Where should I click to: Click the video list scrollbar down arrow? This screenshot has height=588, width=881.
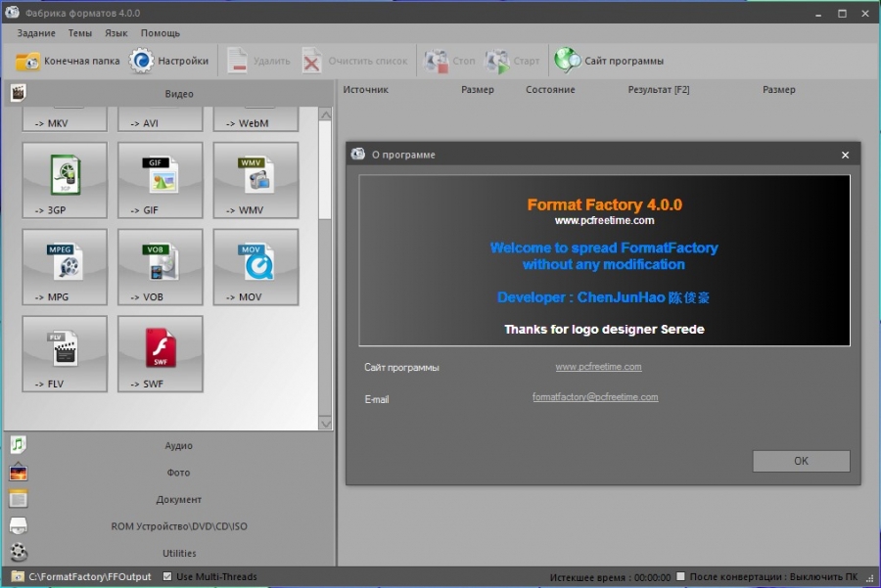(x=325, y=424)
